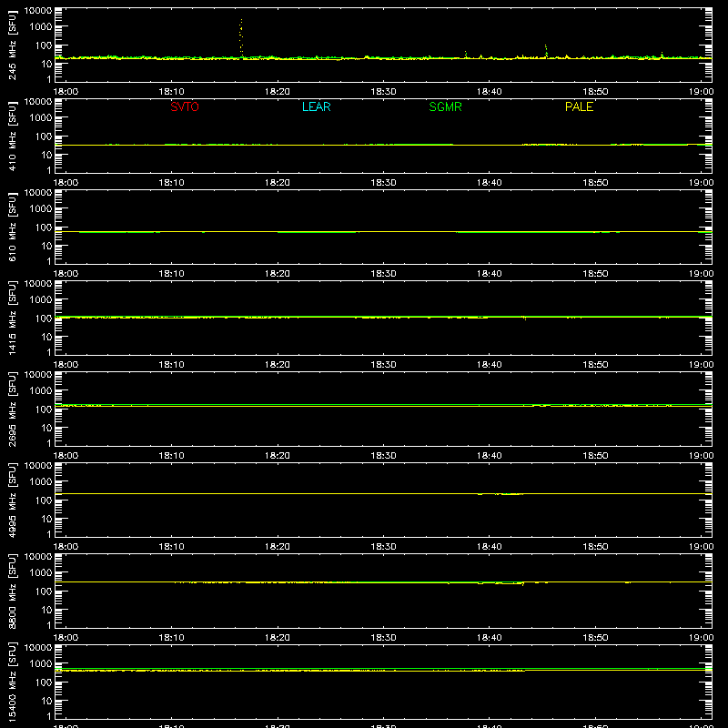Select the 610 MHz [SFU] axis label
Viewport: 728px width, 728px height.
[12, 227]
